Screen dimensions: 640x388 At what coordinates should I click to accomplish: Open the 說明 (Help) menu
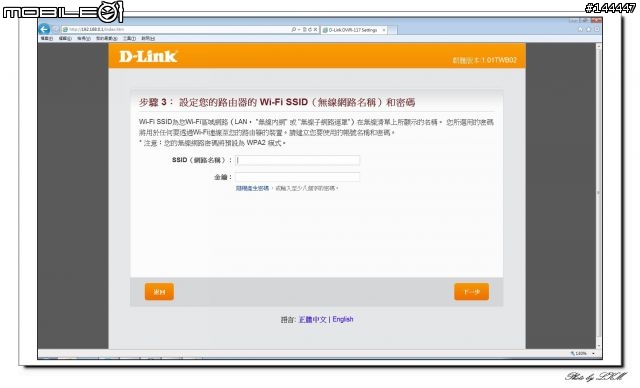point(148,38)
